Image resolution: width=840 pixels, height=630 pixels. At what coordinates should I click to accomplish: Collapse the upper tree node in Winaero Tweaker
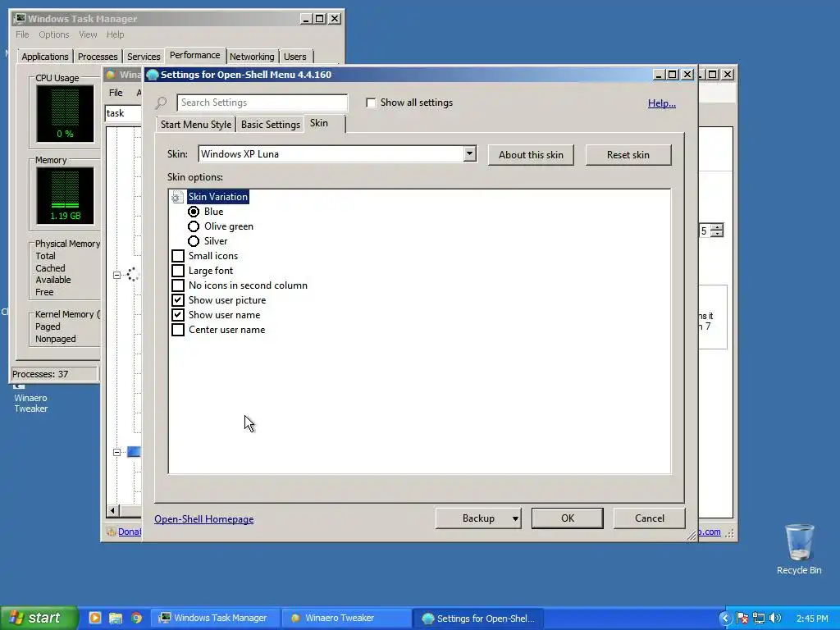[x=116, y=275]
